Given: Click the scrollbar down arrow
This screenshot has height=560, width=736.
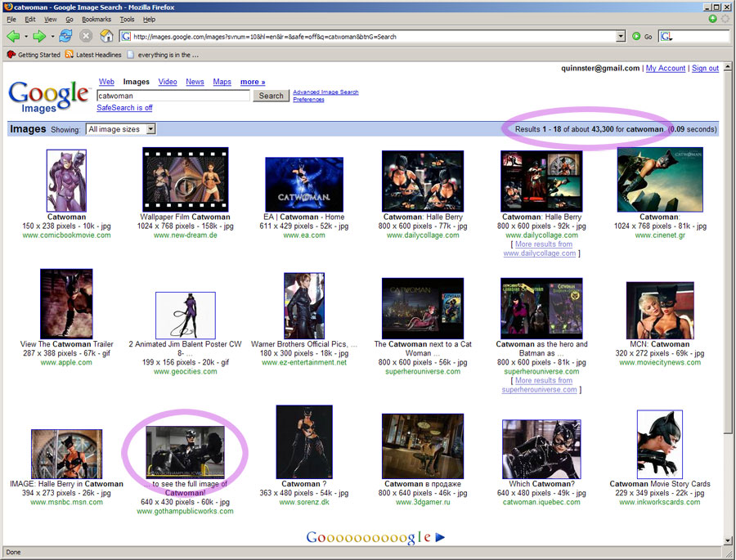Looking at the screenshot, I should (728, 540).
